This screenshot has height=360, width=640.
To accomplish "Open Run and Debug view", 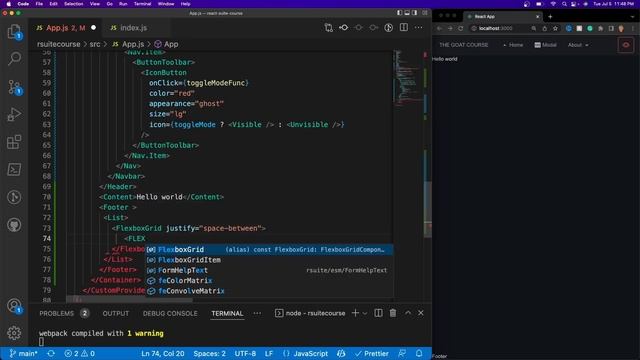I will pyautogui.click(x=14, y=115).
